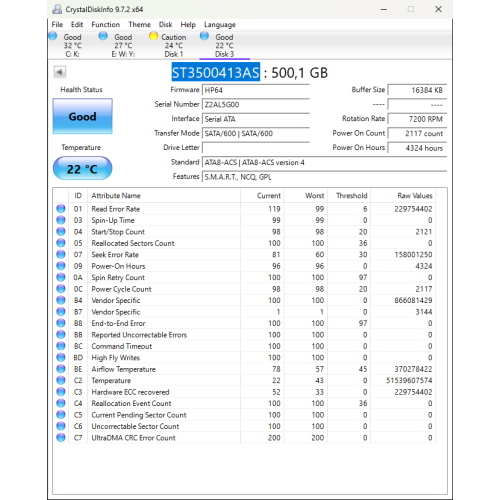
Task: Click the previous disk arrow button
Action: pos(60,72)
